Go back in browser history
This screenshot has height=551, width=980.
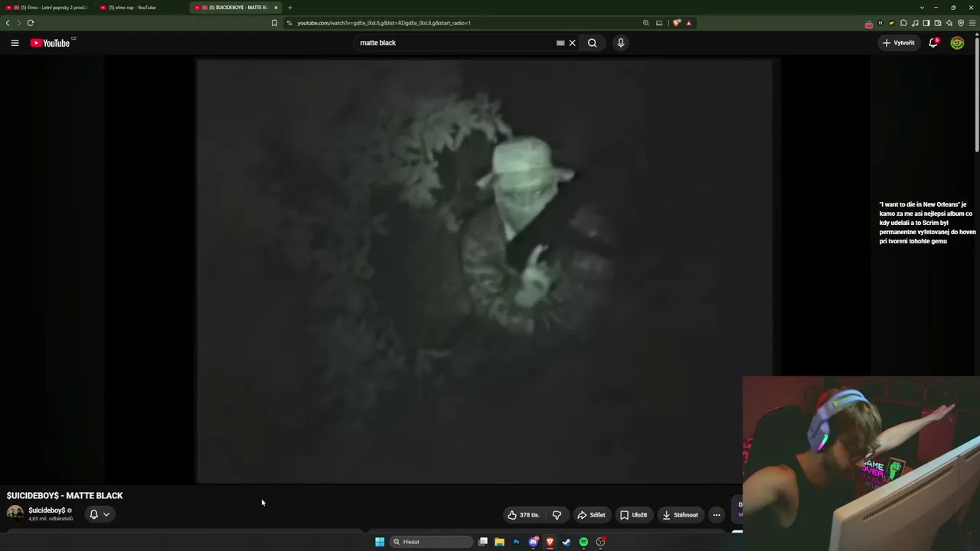coord(8,23)
